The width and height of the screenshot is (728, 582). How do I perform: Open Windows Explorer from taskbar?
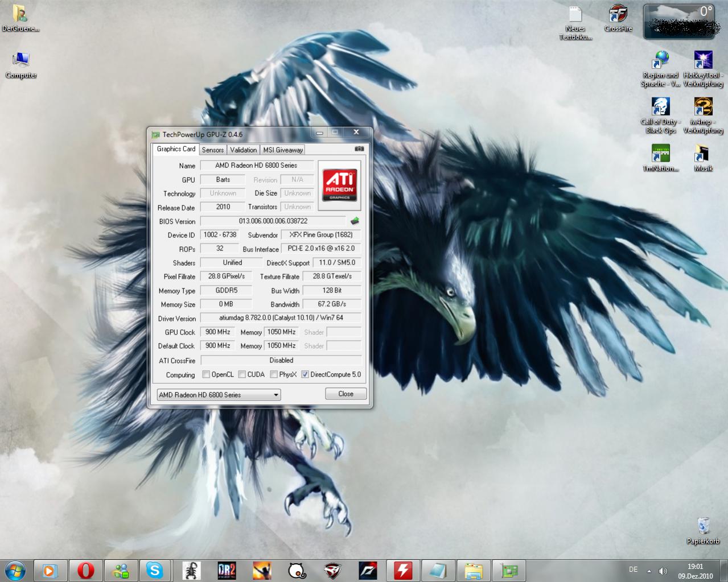point(473,570)
